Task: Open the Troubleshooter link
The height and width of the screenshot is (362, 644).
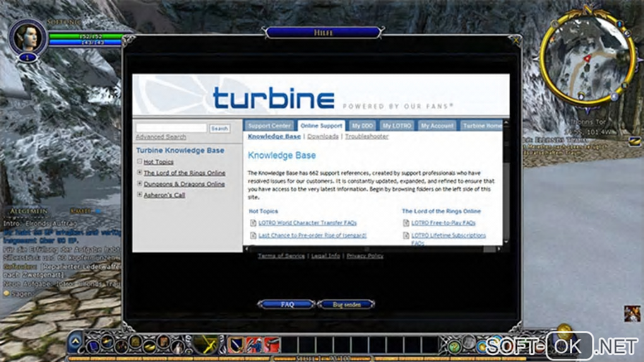Action: (367, 136)
